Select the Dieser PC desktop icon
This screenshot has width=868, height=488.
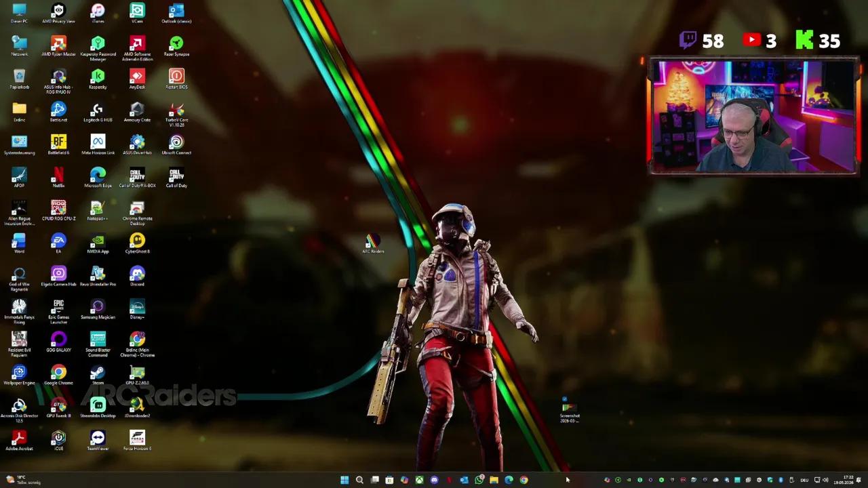[19, 14]
